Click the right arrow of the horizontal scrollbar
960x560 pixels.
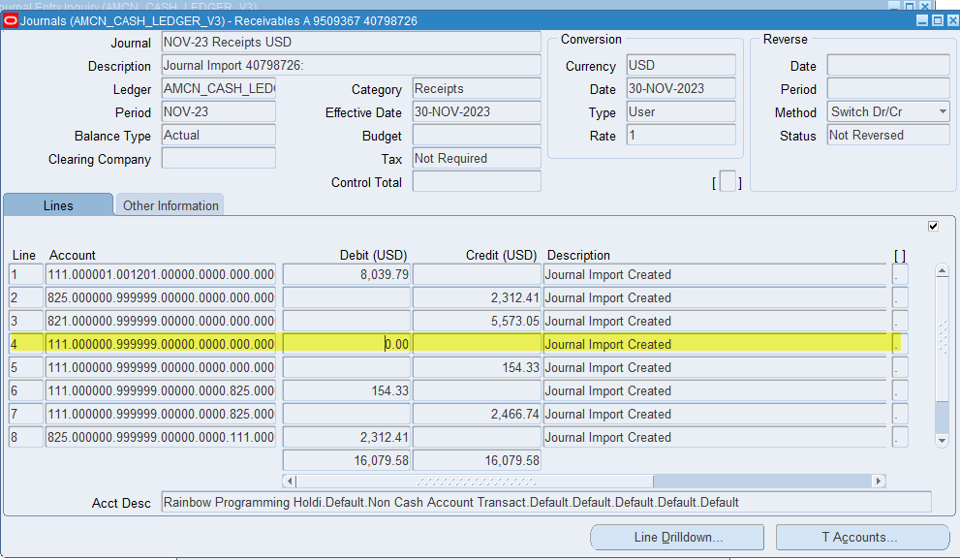click(x=879, y=480)
